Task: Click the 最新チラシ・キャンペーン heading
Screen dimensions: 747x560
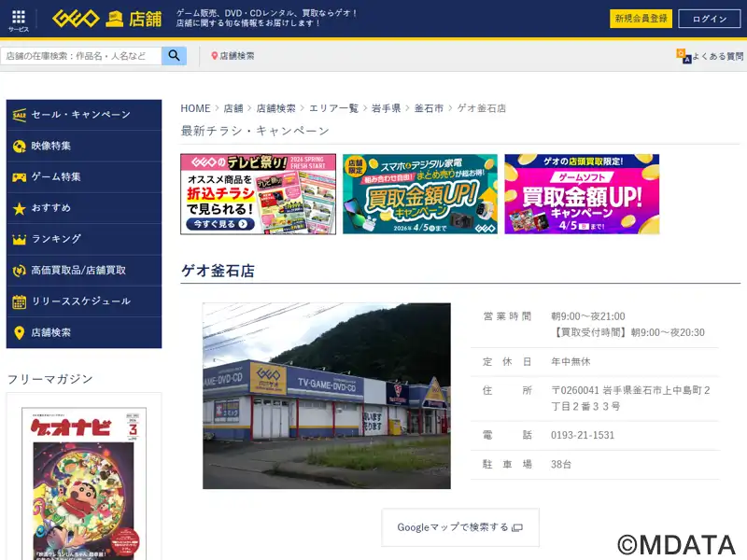Action: click(255, 131)
